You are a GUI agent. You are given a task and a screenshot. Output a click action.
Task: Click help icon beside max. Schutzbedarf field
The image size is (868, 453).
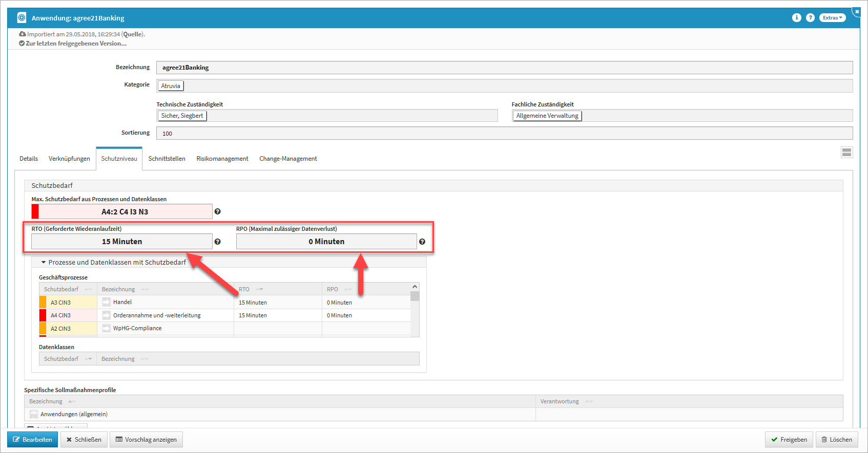click(217, 211)
